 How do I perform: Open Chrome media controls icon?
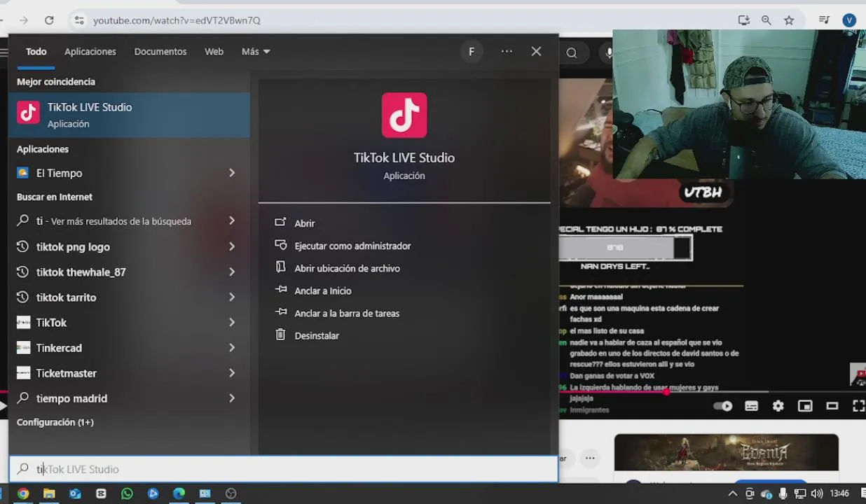[x=824, y=20]
